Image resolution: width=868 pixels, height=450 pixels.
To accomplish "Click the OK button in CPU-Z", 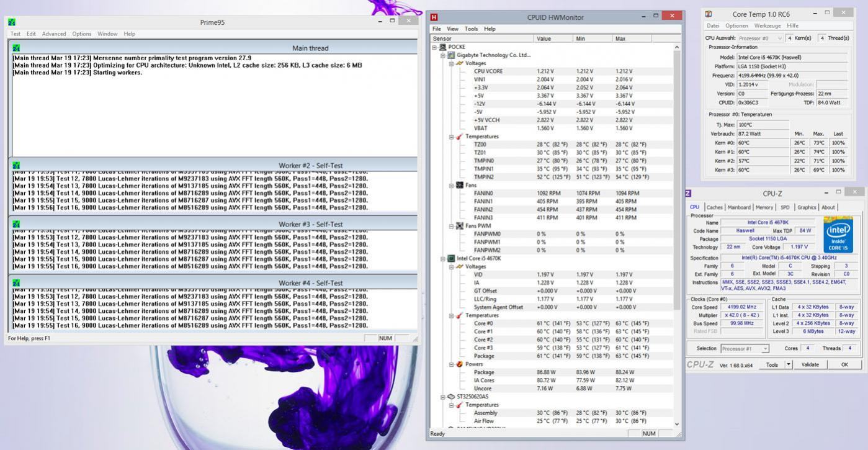I will click(x=844, y=364).
